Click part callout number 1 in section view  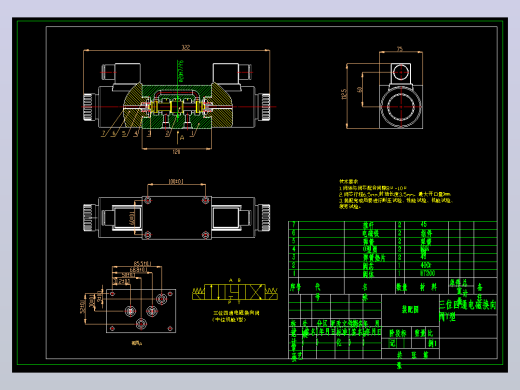click(x=192, y=133)
